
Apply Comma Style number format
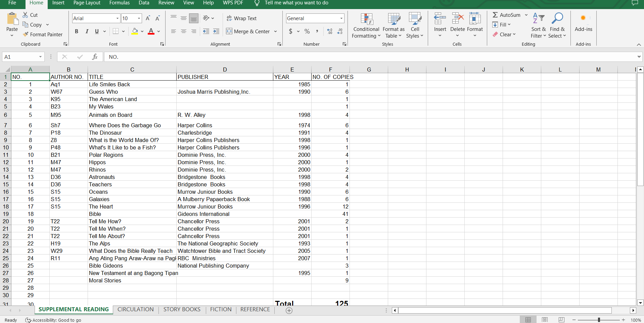click(317, 31)
